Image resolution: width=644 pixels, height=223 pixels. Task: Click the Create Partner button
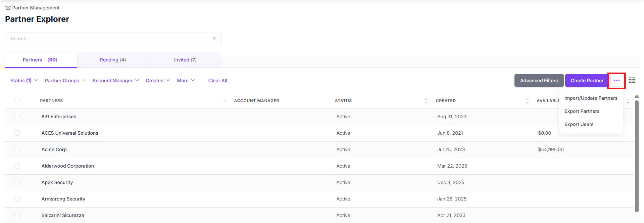click(587, 81)
